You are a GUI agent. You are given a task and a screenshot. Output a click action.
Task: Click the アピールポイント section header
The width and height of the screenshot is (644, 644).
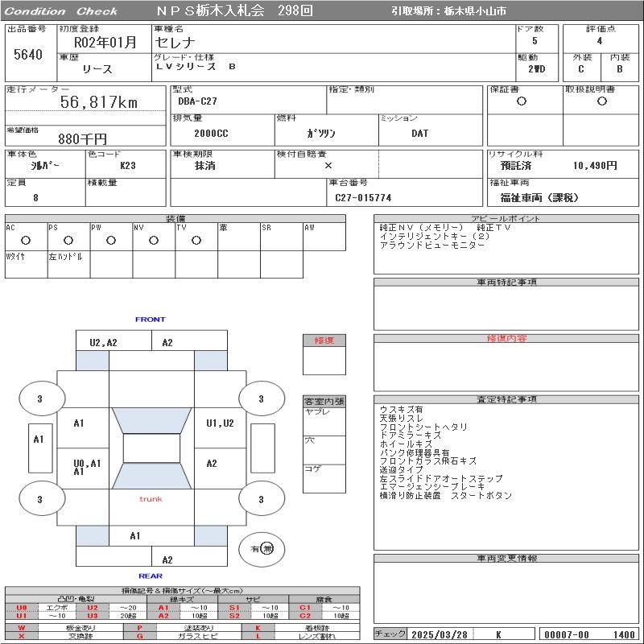tap(506, 218)
